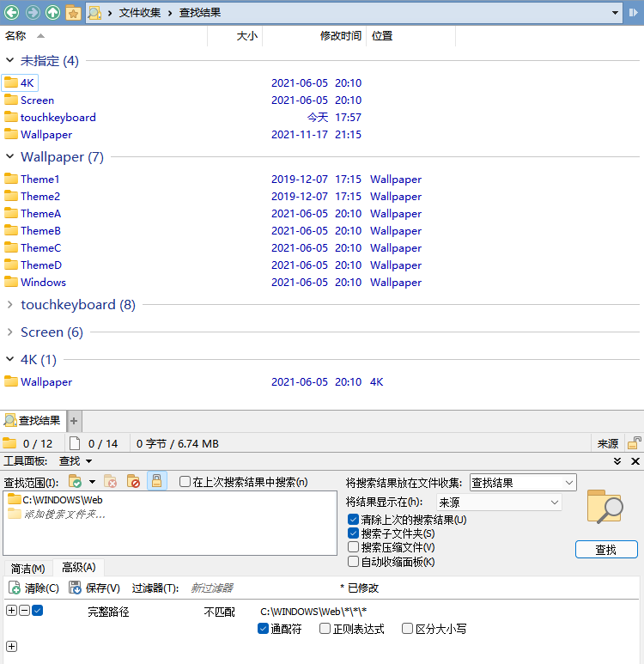
Task: Collapse the tool panel with the double chevron
Action: pyautogui.click(x=617, y=461)
